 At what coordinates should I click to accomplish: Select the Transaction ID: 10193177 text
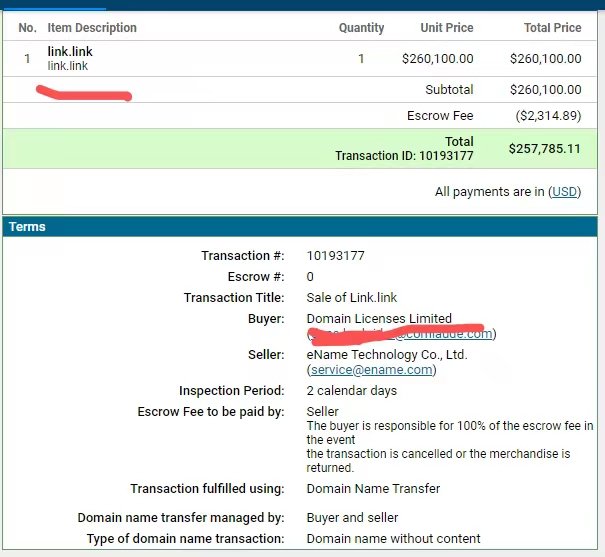(x=404, y=156)
